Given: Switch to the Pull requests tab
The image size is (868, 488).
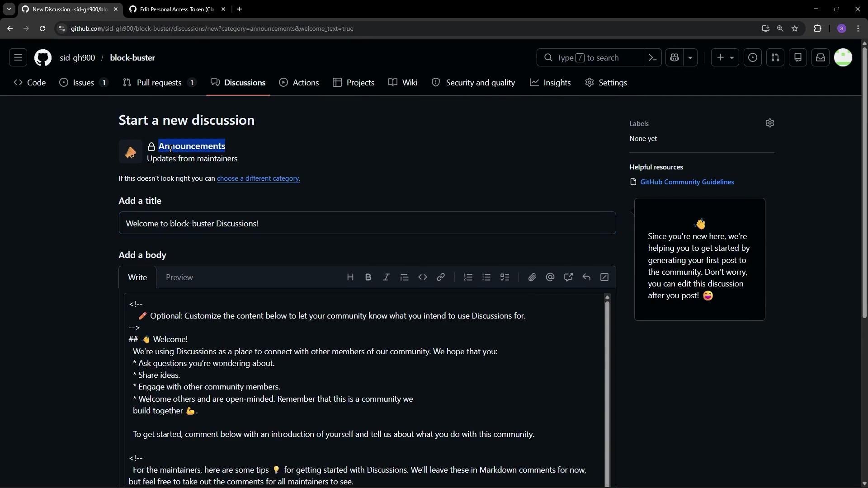Looking at the screenshot, I should [160, 83].
